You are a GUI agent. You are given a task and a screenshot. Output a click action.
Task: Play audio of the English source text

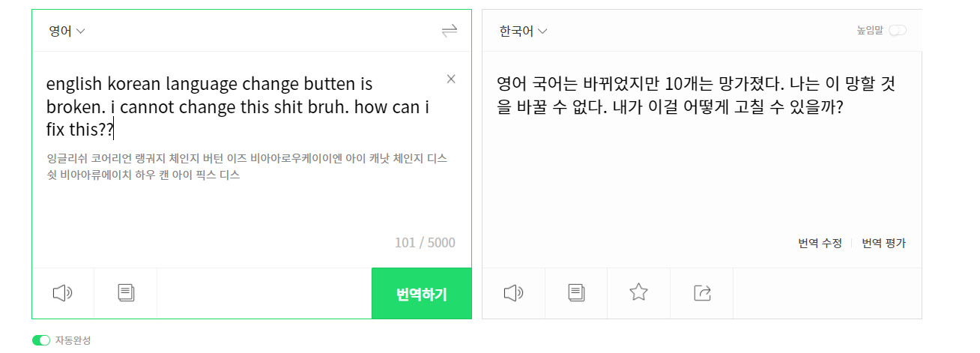[62, 293]
